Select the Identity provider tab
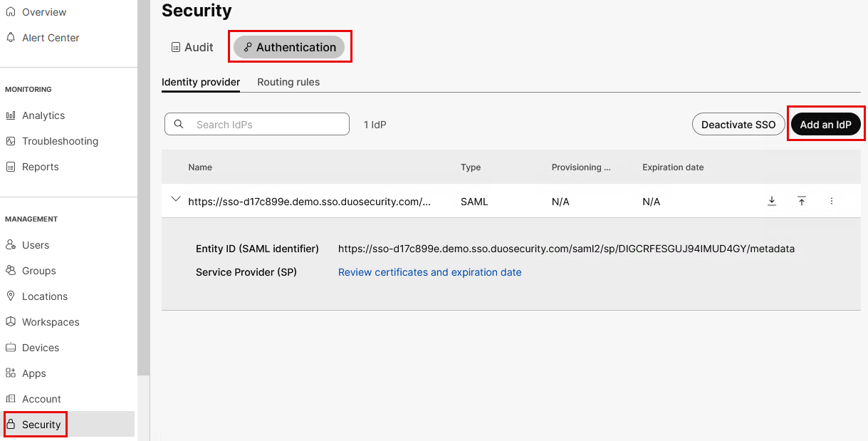The image size is (868, 441). [201, 82]
